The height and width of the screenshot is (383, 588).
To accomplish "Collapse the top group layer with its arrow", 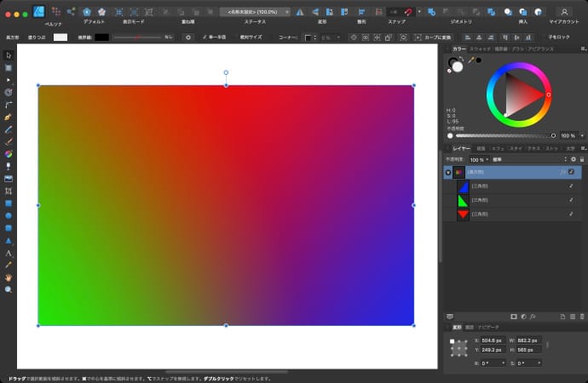I will pos(449,172).
